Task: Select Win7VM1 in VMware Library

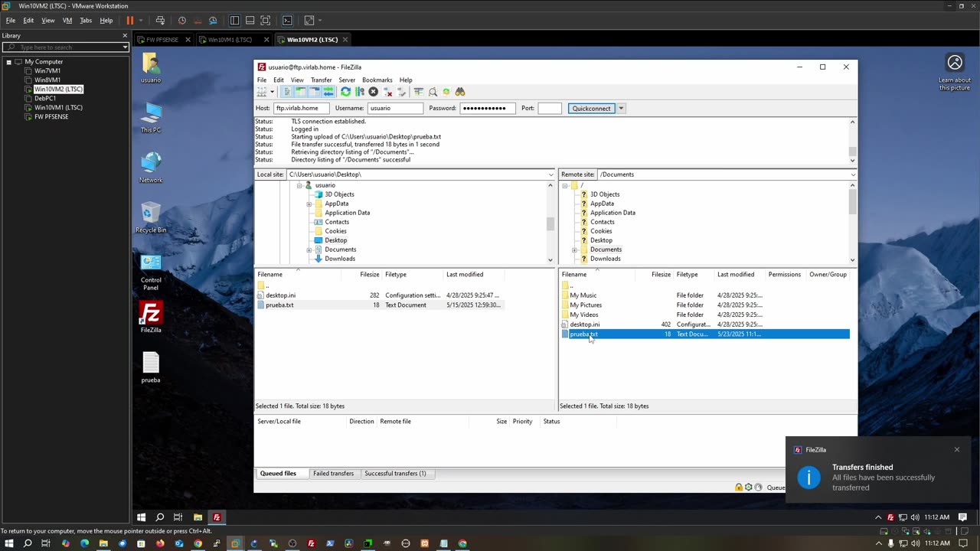Action: pos(47,71)
